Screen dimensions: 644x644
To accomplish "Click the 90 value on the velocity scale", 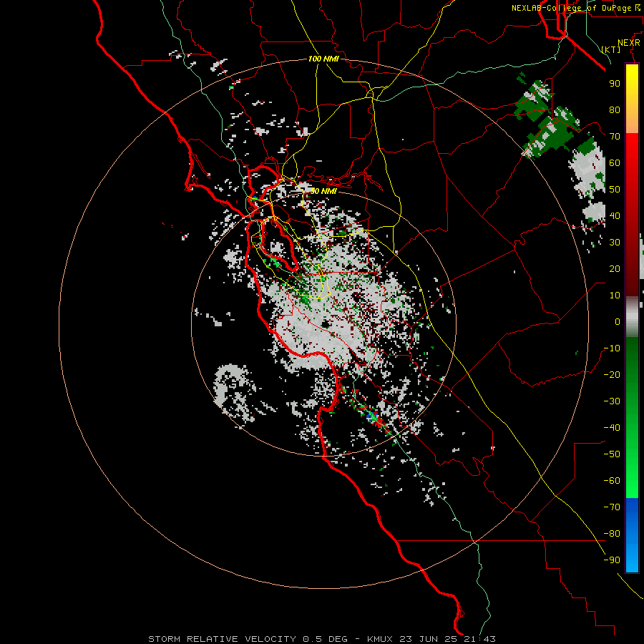I will pyautogui.click(x=615, y=84).
